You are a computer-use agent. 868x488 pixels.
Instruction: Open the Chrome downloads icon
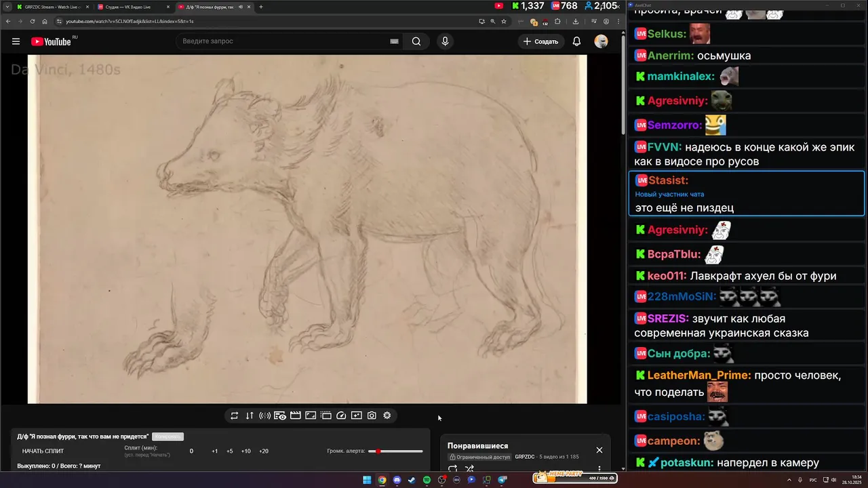pyautogui.click(x=575, y=21)
